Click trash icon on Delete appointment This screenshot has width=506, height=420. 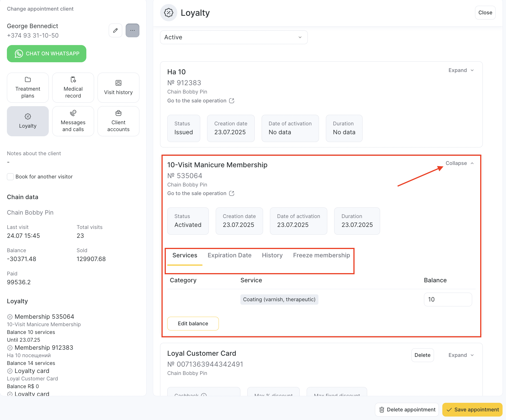(x=382, y=410)
